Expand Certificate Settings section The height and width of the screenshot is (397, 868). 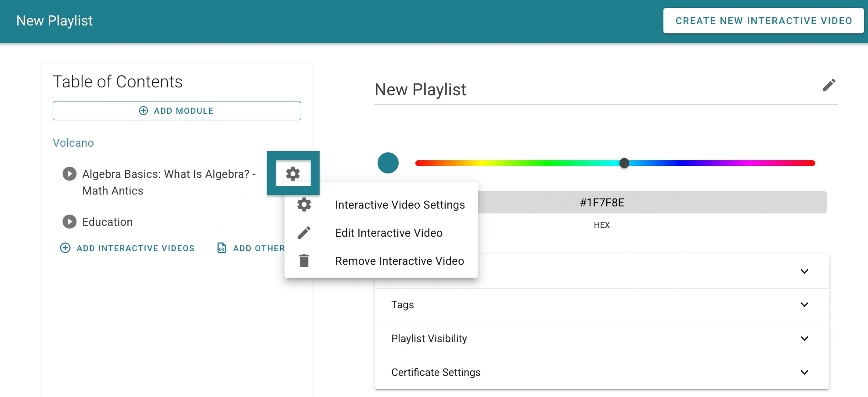601,372
